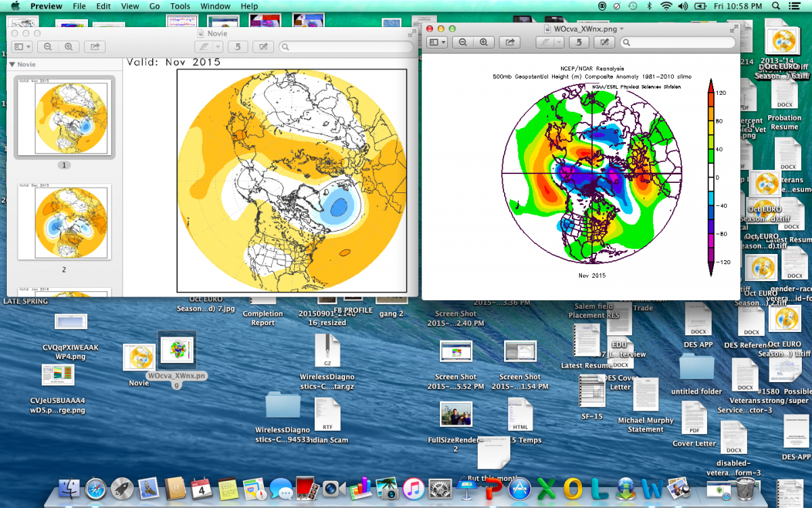Zoom out in the WOcva_XWnx.png window
The width and height of the screenshot is (812, 508).
coord(462,42)
